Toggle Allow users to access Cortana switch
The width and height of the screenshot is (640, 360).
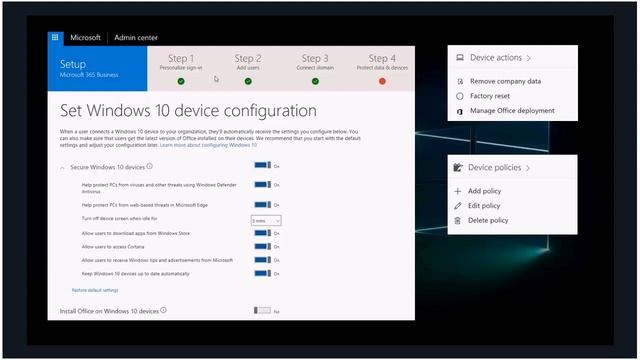tap(262, 246)
